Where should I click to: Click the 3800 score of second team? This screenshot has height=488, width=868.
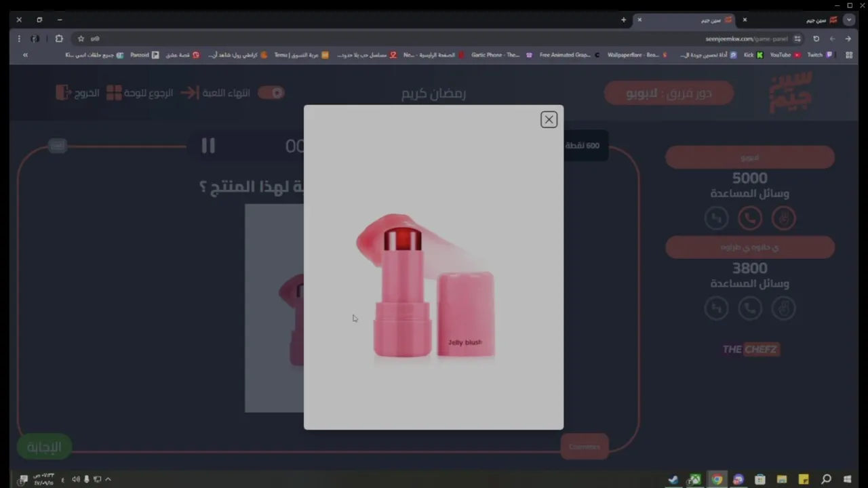[749, 268]
